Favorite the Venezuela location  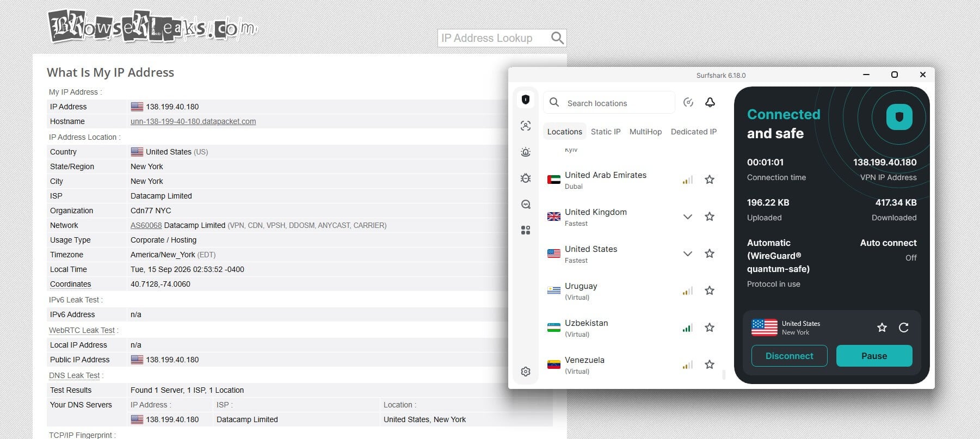(710, 364)
